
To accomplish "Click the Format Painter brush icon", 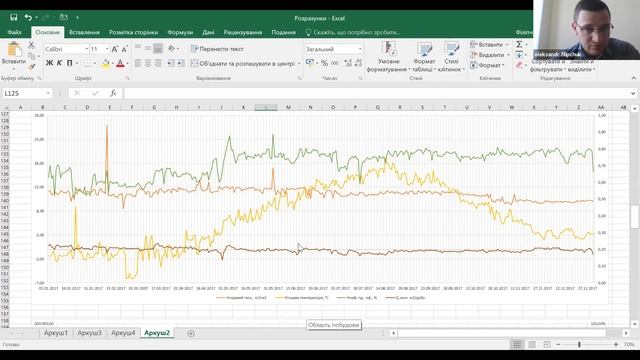I will point(31,66).
